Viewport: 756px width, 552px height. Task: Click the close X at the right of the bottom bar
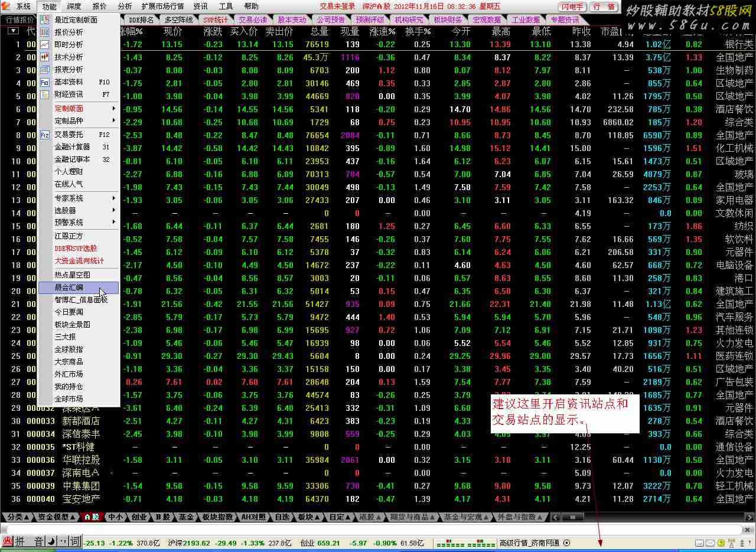point(748,530)
